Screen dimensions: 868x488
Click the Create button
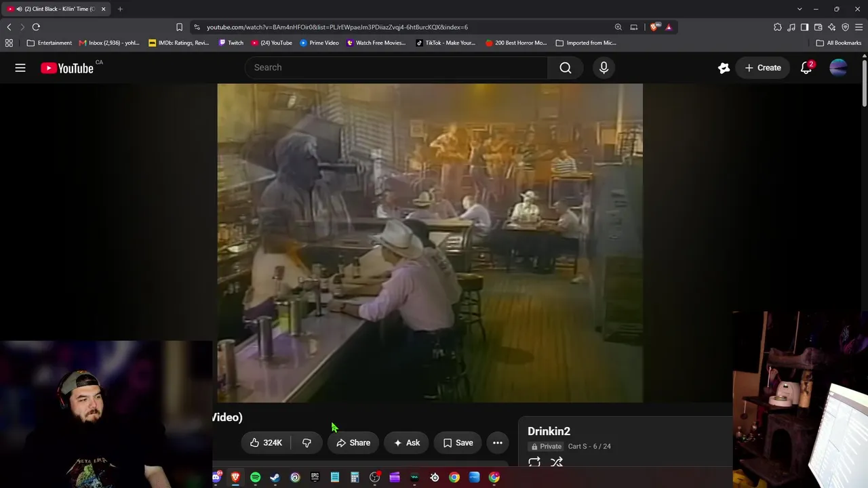[x=762, y=68]
